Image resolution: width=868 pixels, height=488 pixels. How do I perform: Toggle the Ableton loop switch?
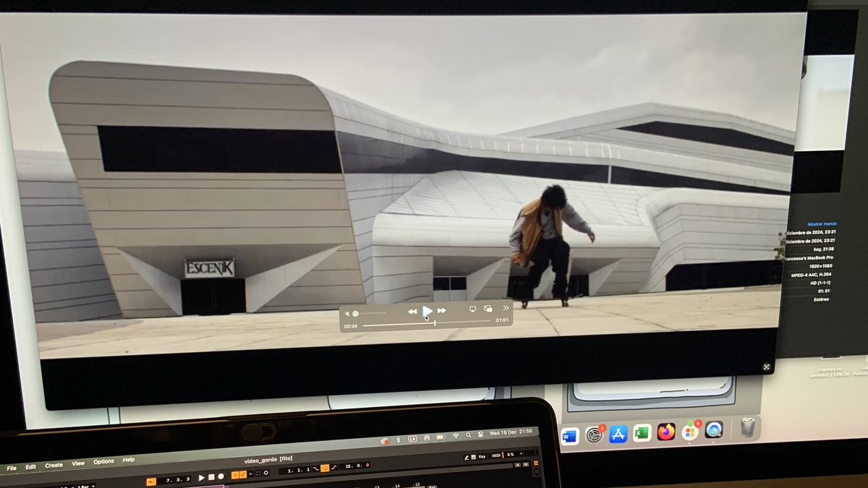point(325,470)
